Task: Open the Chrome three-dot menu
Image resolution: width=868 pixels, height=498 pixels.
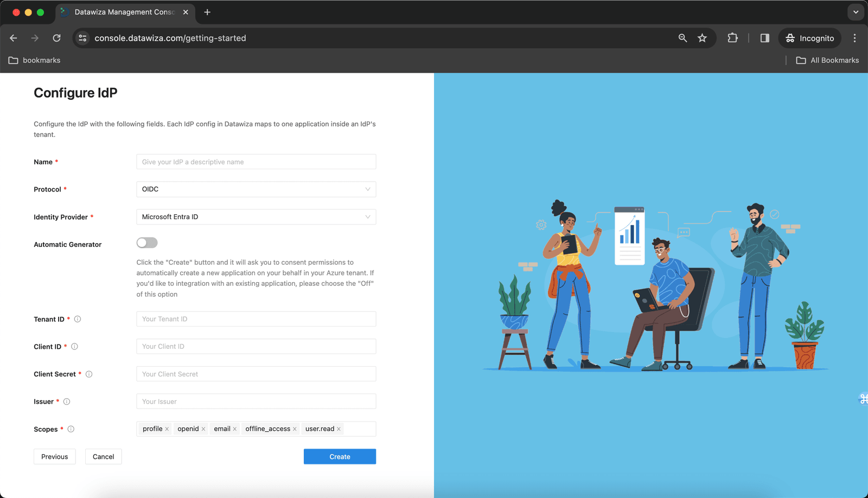Action: (854, 38)
